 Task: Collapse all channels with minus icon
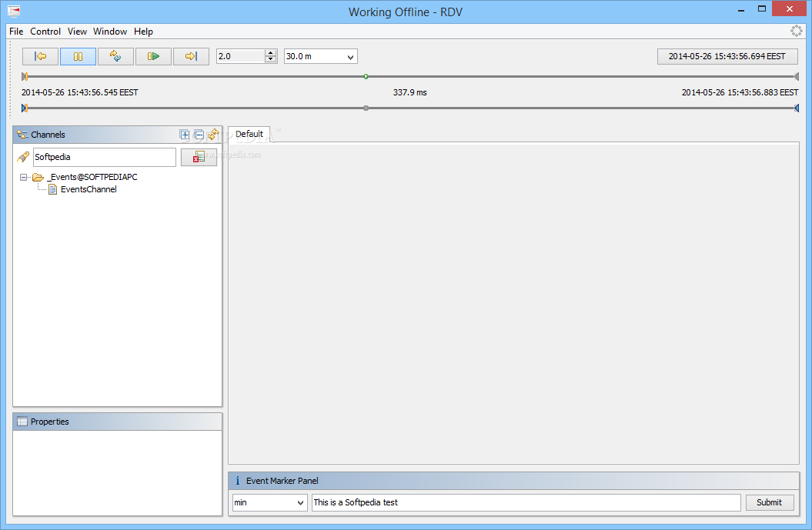point(199,135)
